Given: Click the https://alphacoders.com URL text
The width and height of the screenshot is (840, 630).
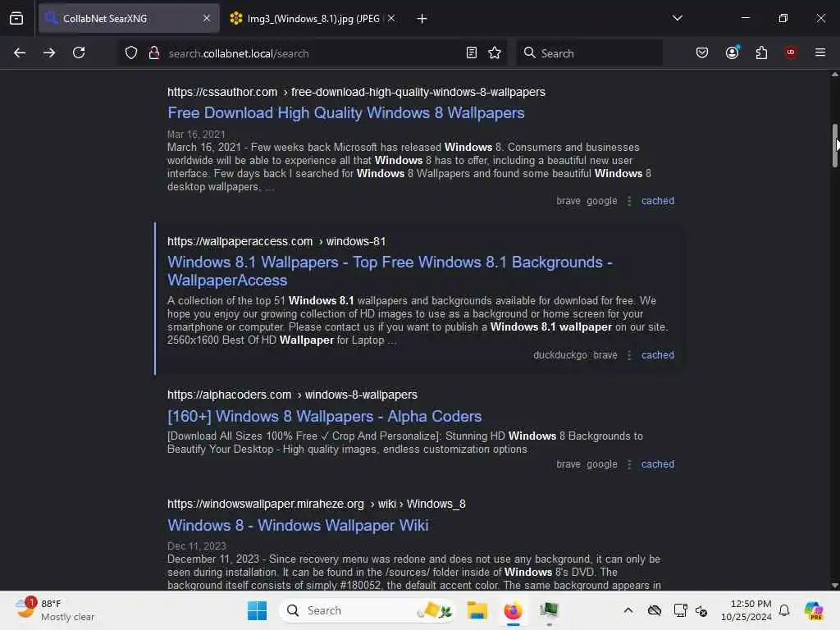Looking at the screenshot, I should tap(230, 395).
